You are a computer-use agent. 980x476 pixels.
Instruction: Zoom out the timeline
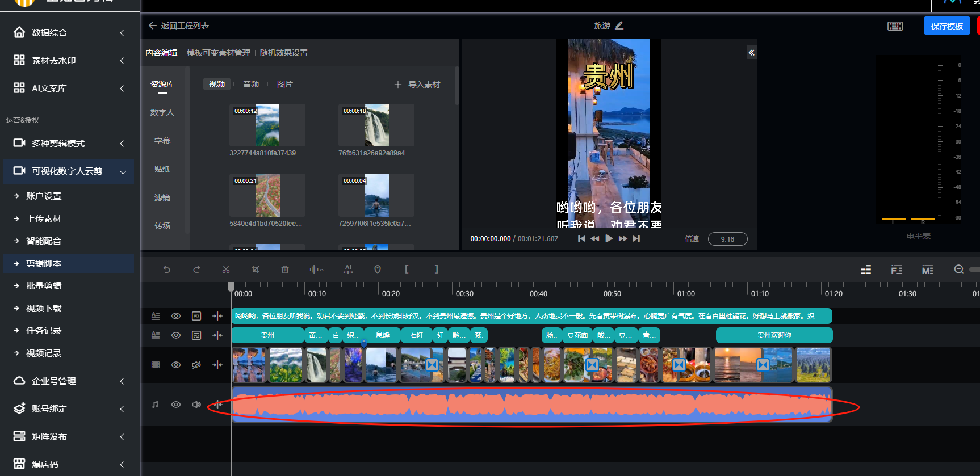[x=959, y=269]
